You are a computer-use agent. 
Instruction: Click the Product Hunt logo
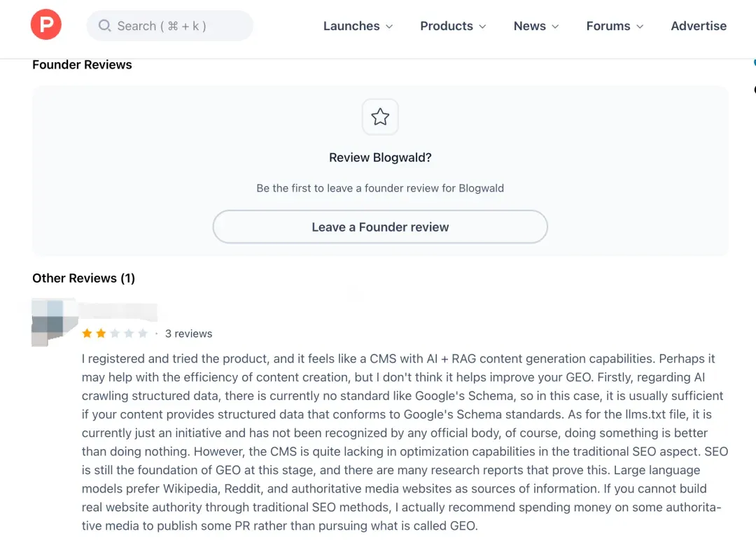coord(46,26)
